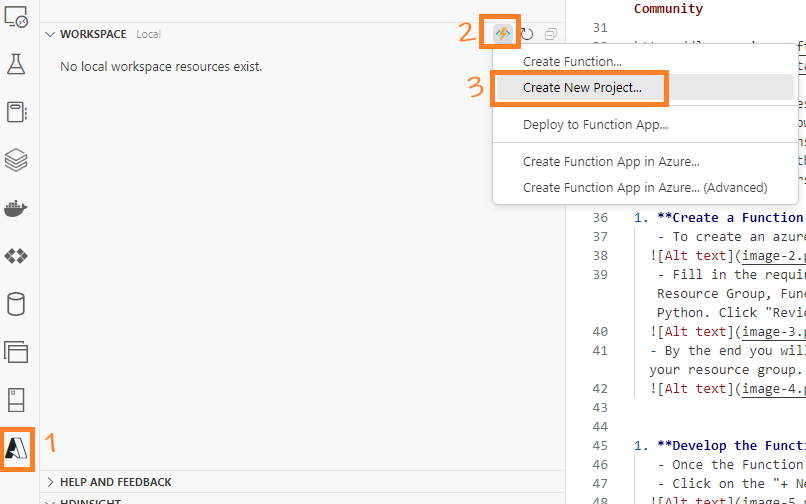Open the Docker whale icon

pos(15,208)
